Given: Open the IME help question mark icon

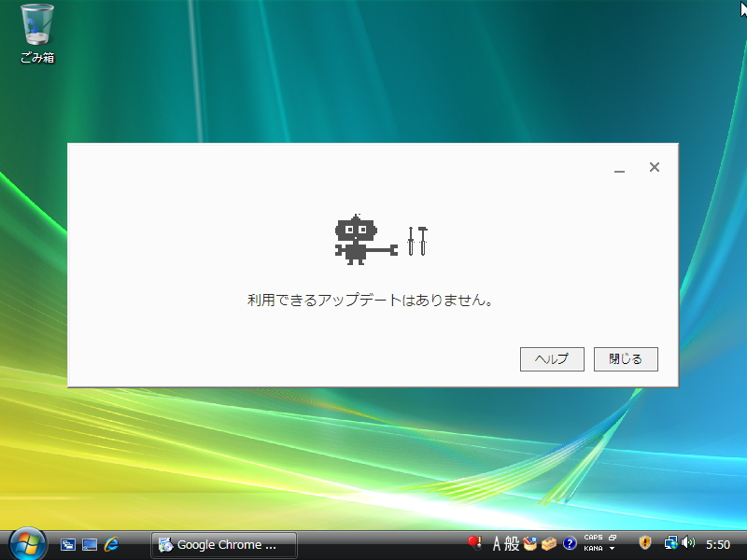Looking at the screenshot, I should (x=570, y=544).
